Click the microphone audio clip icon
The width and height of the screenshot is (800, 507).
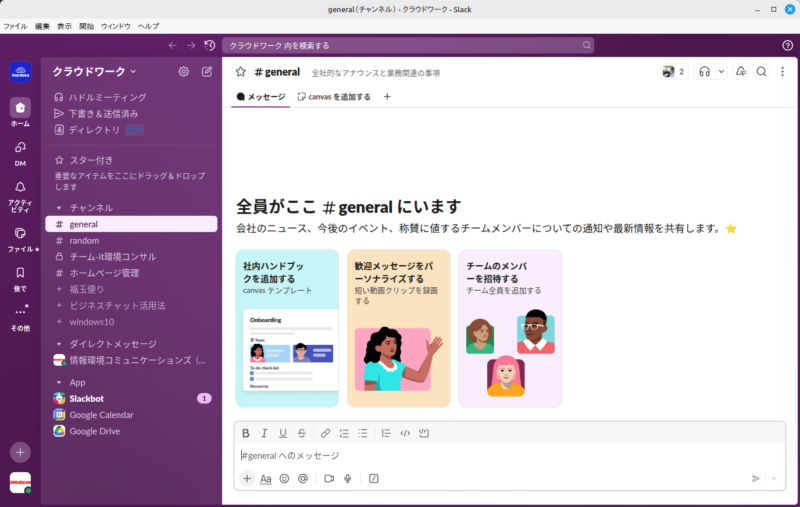(347, 479)
